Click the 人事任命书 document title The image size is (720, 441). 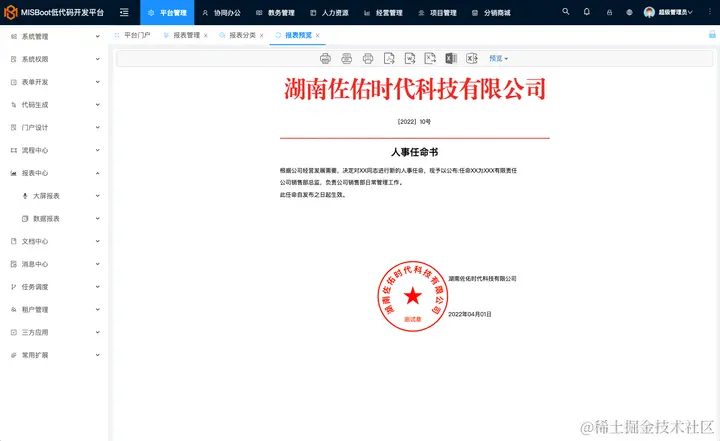point(414,152)
